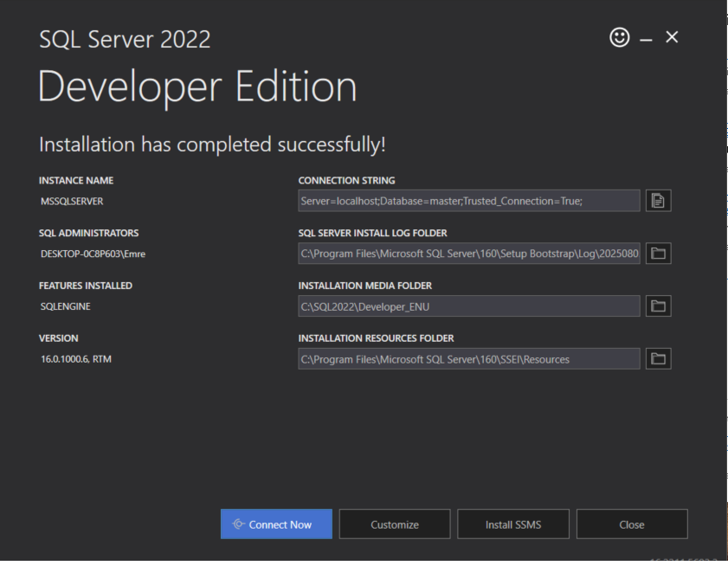This screenshot has width=728, height=572.
Task: Minimize the SQL Server installer window
Action: [x=646, y=40]
